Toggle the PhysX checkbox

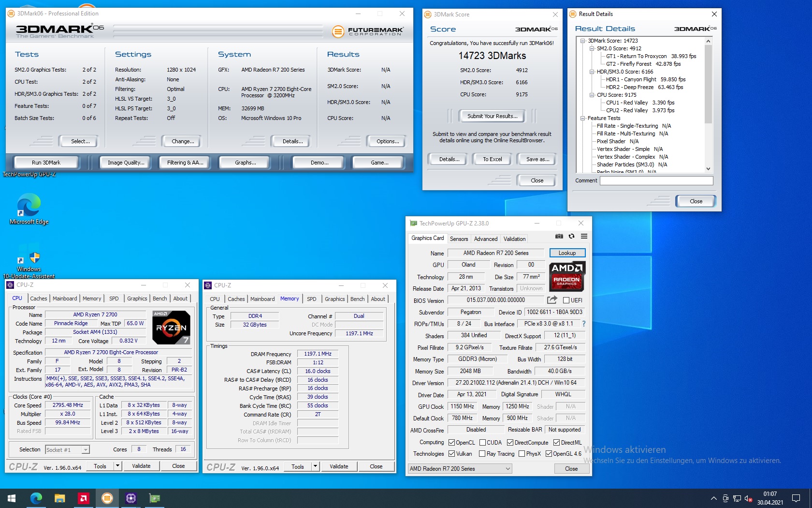click(522, 453)
